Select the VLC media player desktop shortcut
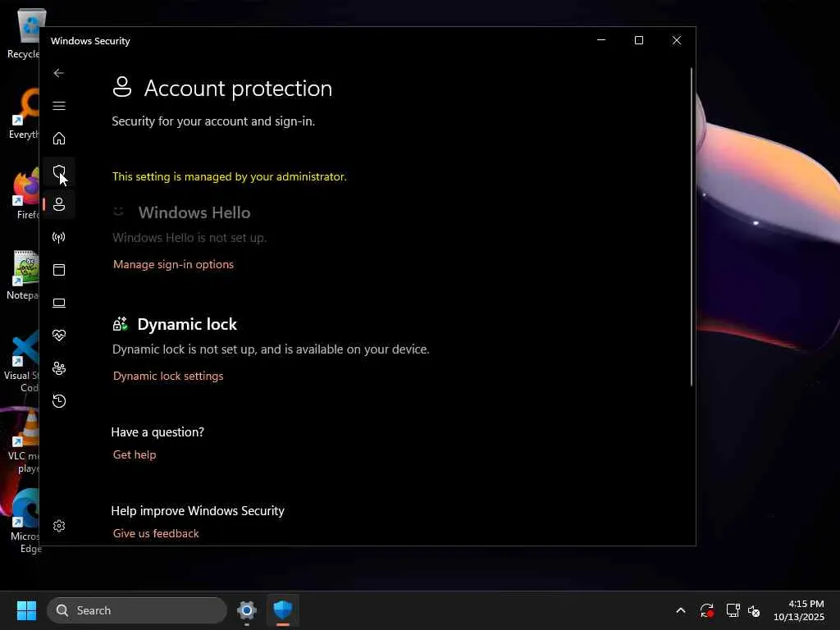This screenshot has width=840, height=630. point(24,442)
